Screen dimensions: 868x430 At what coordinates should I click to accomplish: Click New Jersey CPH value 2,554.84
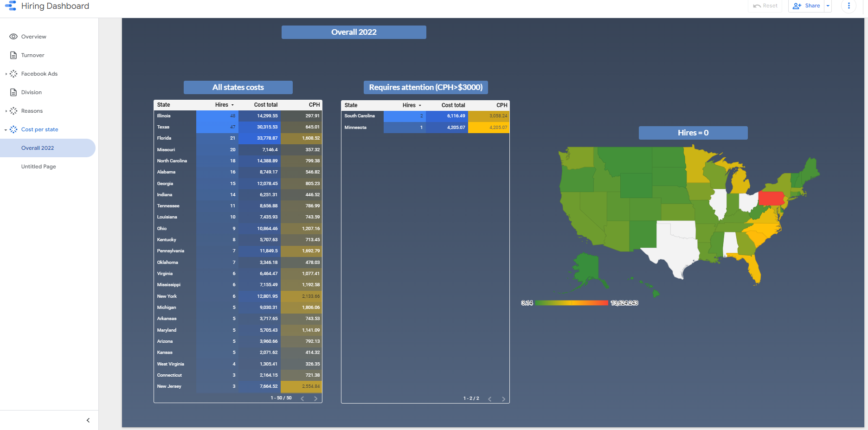[302, 386]
